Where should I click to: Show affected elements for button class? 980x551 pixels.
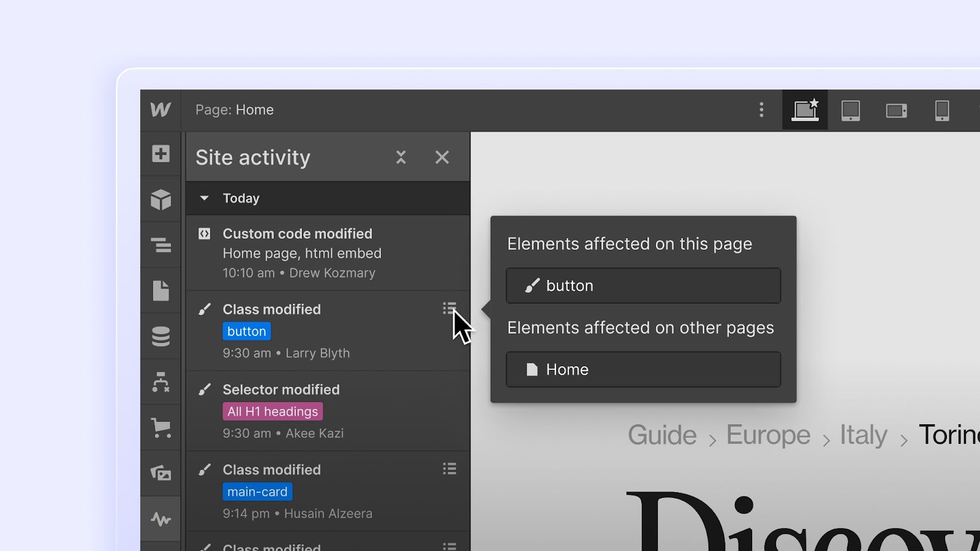point(450,308)
